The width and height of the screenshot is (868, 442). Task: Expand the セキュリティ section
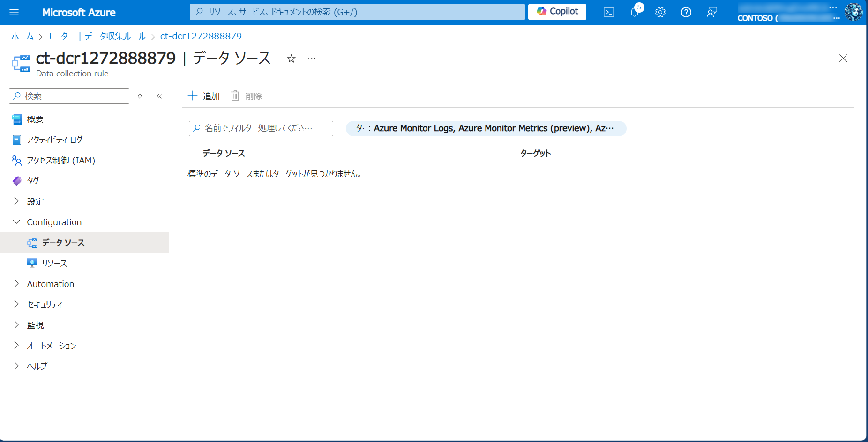[45, 304]
